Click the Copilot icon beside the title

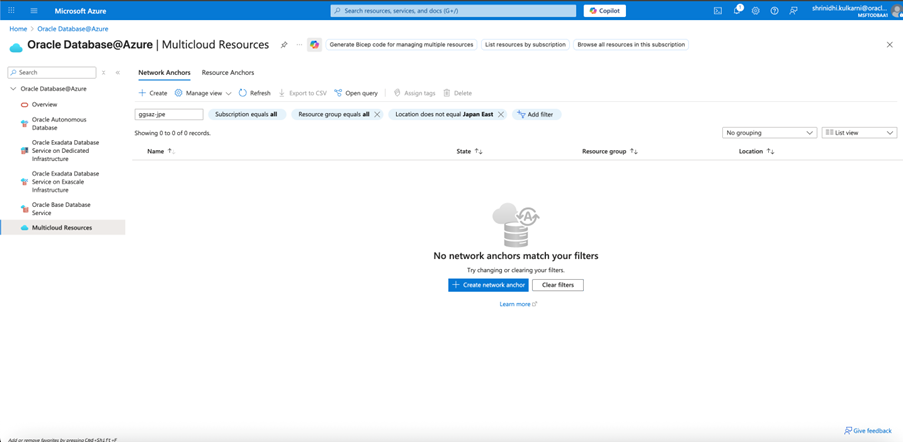click(314, 44)
